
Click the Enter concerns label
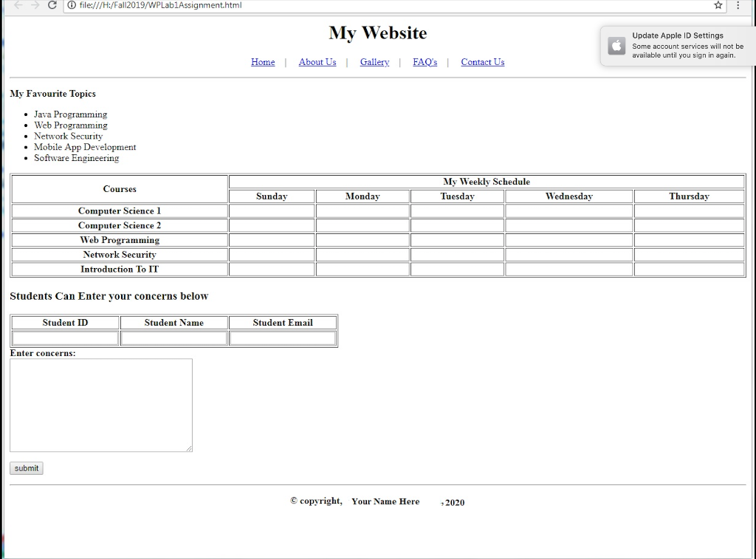(42, 353)
